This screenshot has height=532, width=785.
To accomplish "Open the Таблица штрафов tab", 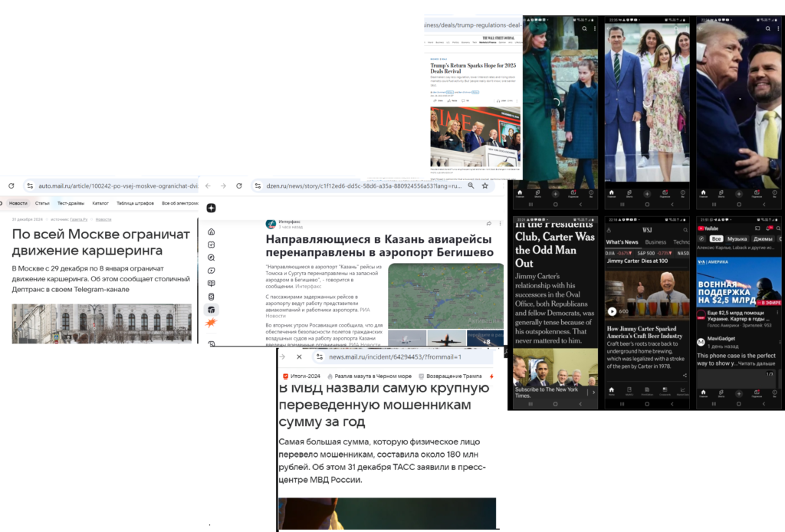I will tap(135, 203).
